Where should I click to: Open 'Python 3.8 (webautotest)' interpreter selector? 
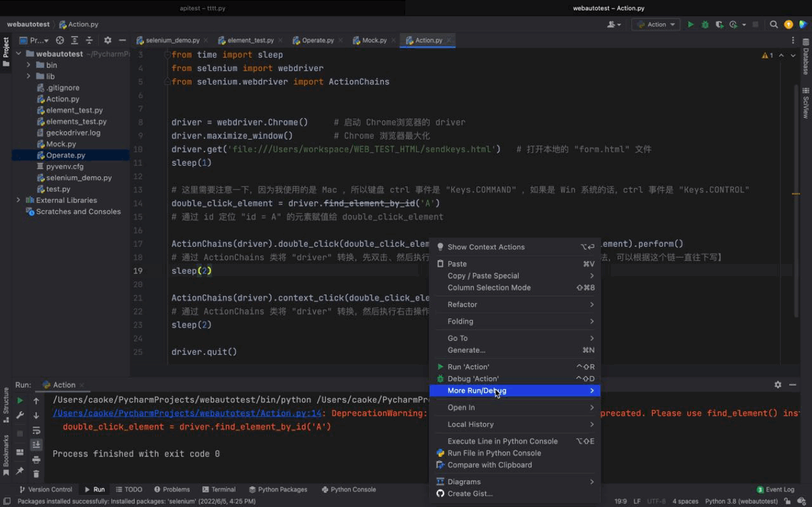741,501
